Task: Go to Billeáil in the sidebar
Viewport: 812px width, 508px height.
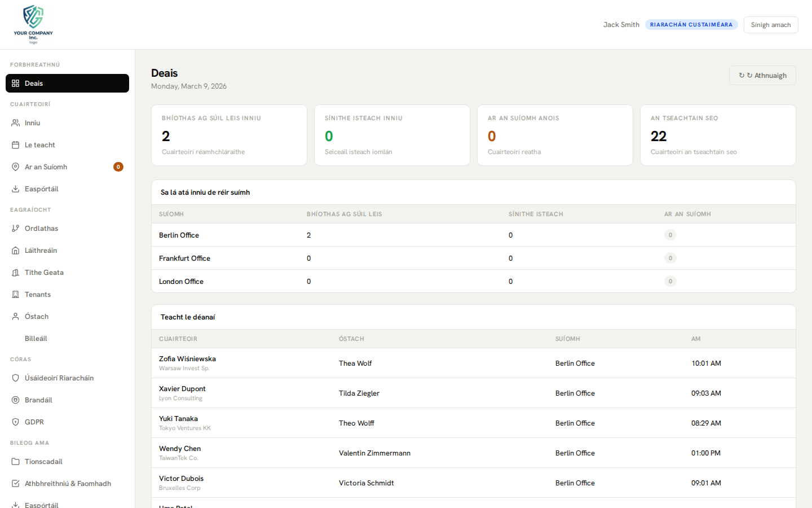Action: tap(36, 339)
